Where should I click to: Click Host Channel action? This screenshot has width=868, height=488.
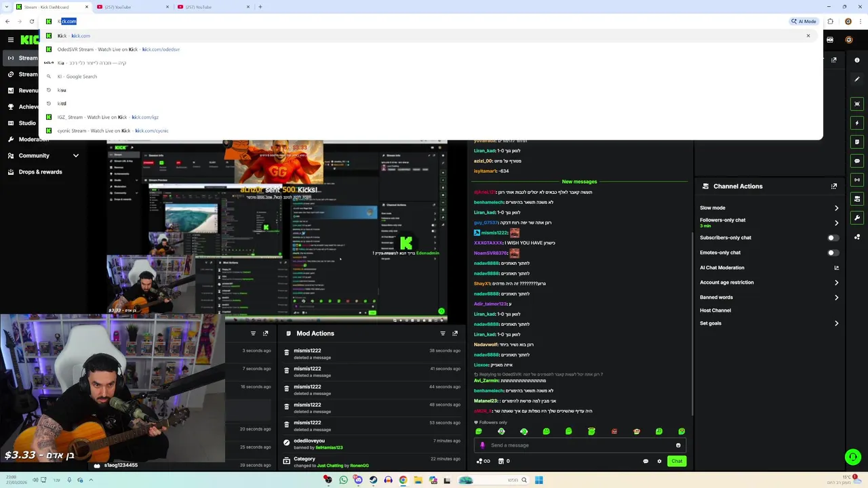715,310
